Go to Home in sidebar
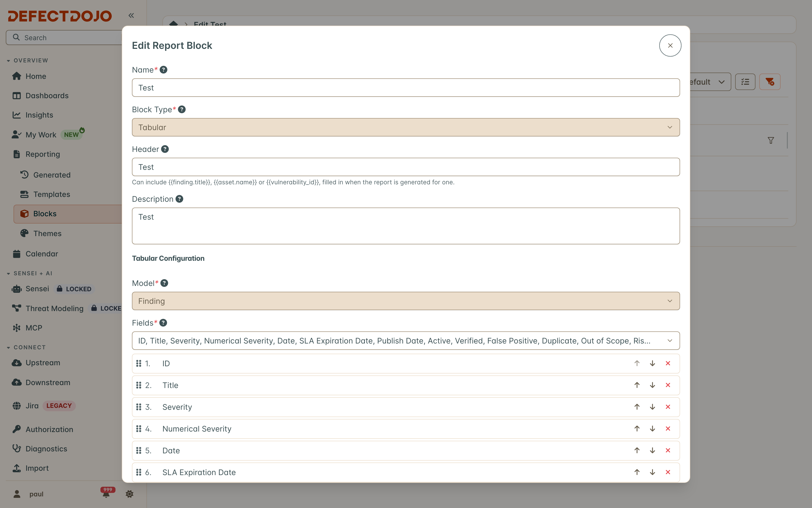 pyautogui.click(x=29, y=76)
